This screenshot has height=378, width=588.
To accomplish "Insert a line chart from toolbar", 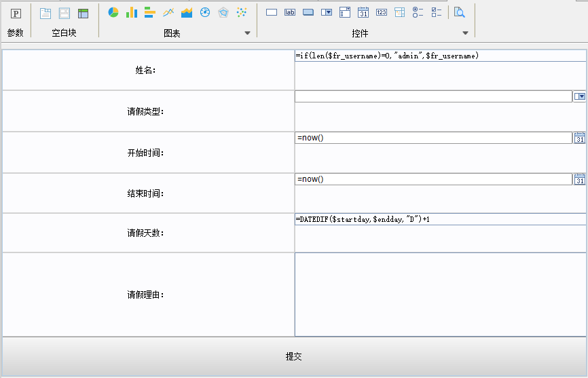I will tap(168, 12).
